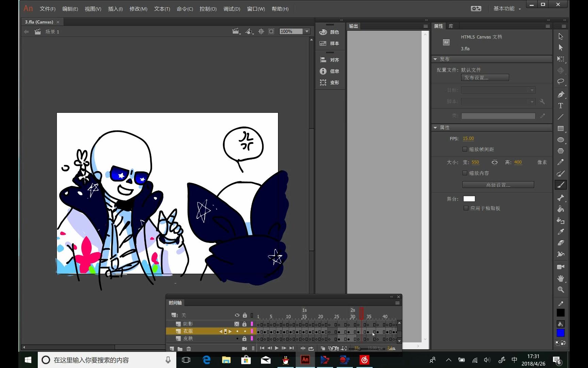
Task: Select the Hand tool
Action: [561, 278]
